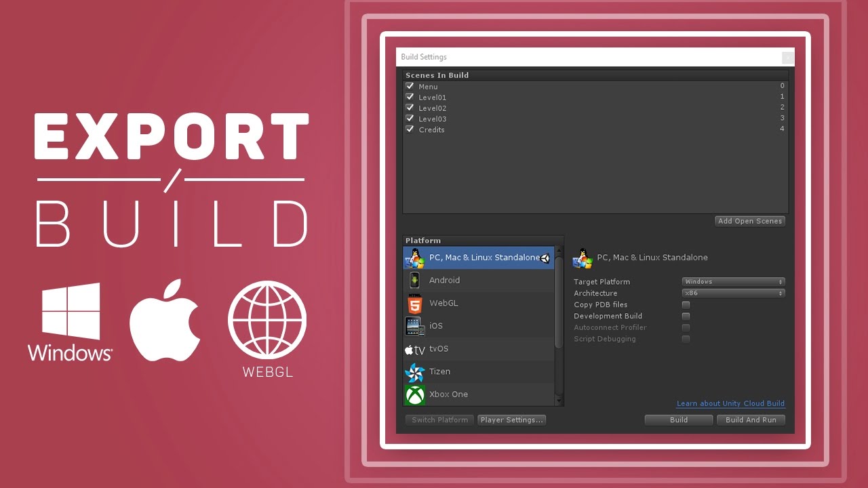Click the Switch Platform button
Screen dimensions: 868x488
coord(440,420)
